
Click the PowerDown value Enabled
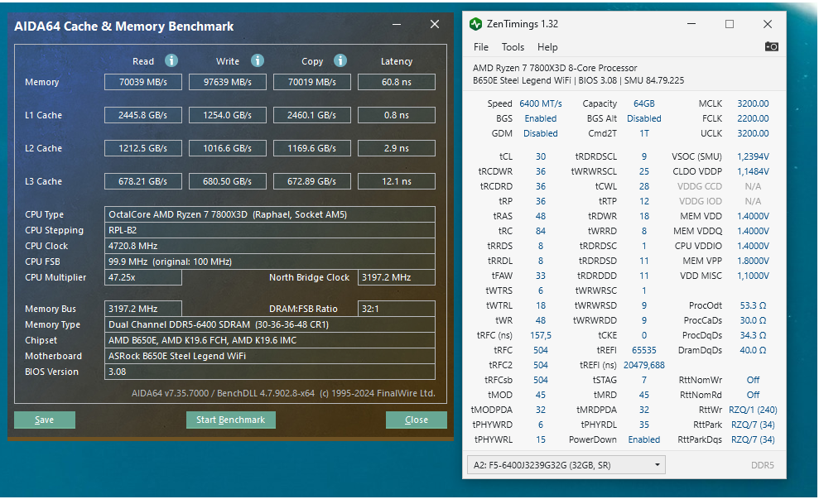point(644,439)
